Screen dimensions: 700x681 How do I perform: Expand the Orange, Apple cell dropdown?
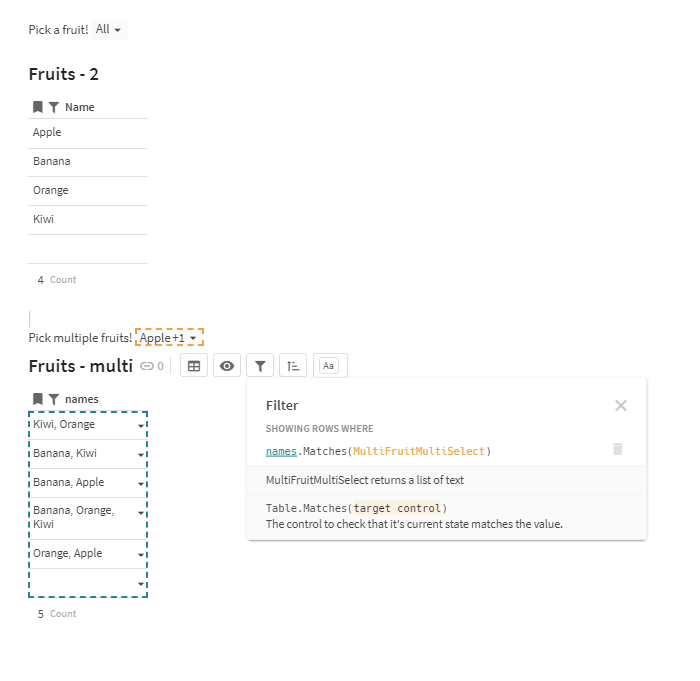point(141,555)
